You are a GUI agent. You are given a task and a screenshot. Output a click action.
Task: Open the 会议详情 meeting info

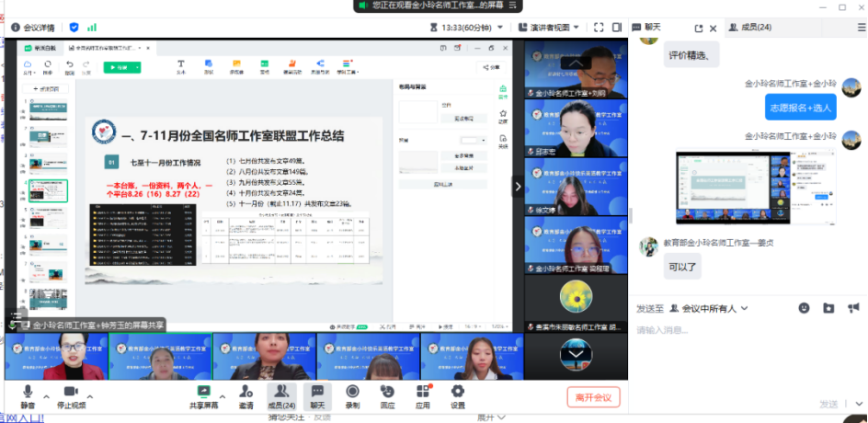pyautogui.click(x=33, y=28)
